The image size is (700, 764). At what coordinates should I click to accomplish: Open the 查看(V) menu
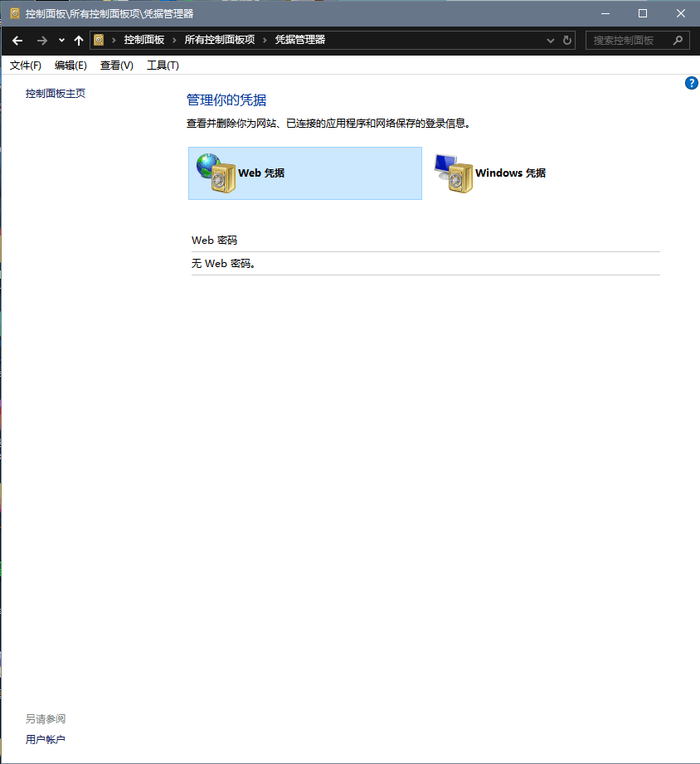coord(116,66)
